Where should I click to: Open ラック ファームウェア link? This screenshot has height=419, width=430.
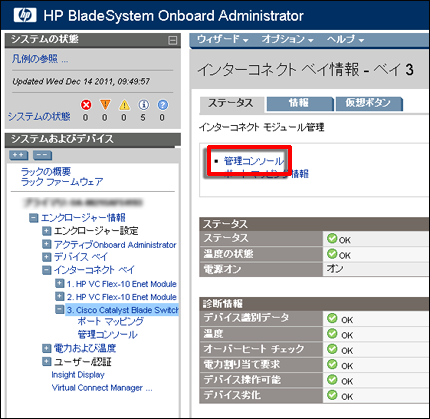pos(62,182)
